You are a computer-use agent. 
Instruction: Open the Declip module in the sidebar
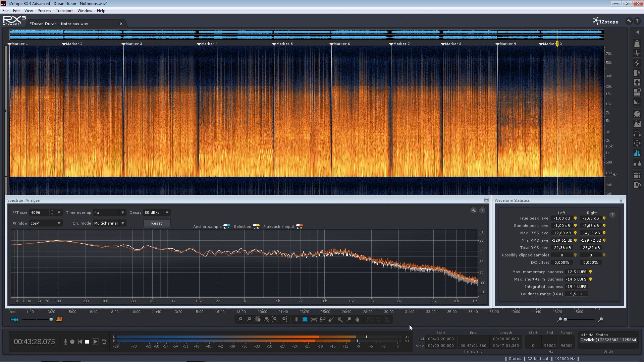tap(637, 44)
